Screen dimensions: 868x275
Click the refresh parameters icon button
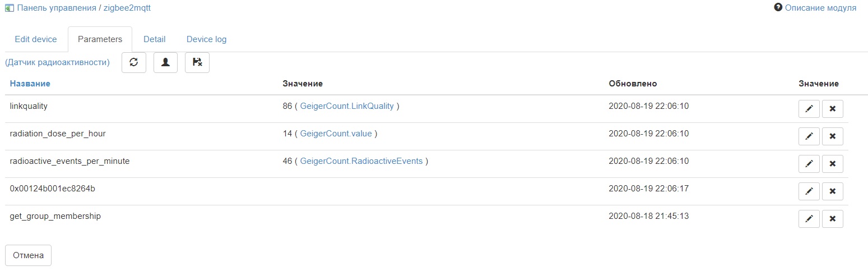tap(134, 62)
